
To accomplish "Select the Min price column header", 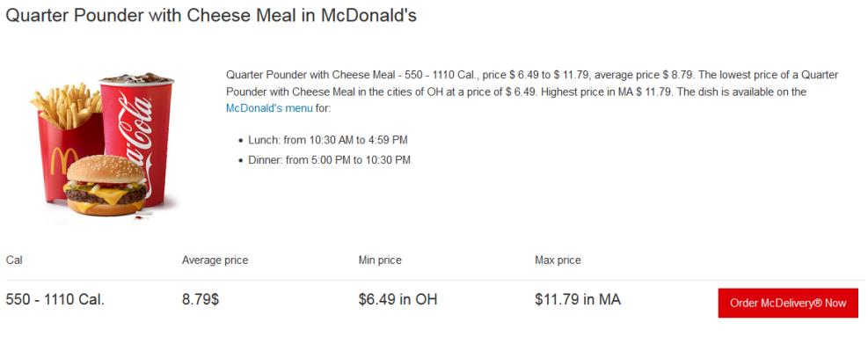I will 380,260.
